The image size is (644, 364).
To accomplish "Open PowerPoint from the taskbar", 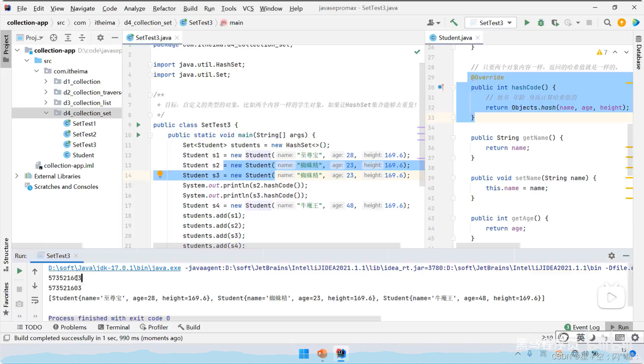I will point(322,353).
